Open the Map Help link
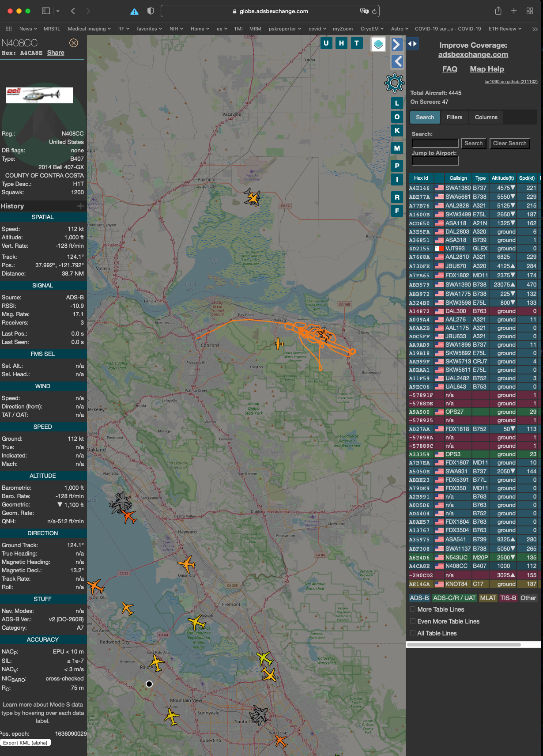Screen dimensions: 543x756 tap(486, 69)
